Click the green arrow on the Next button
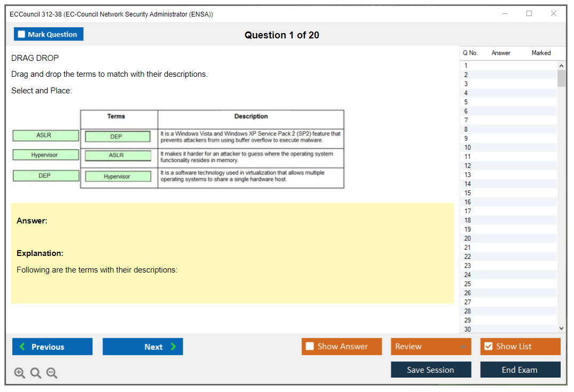Screen dimensions: 574x392 coord(174,347)
